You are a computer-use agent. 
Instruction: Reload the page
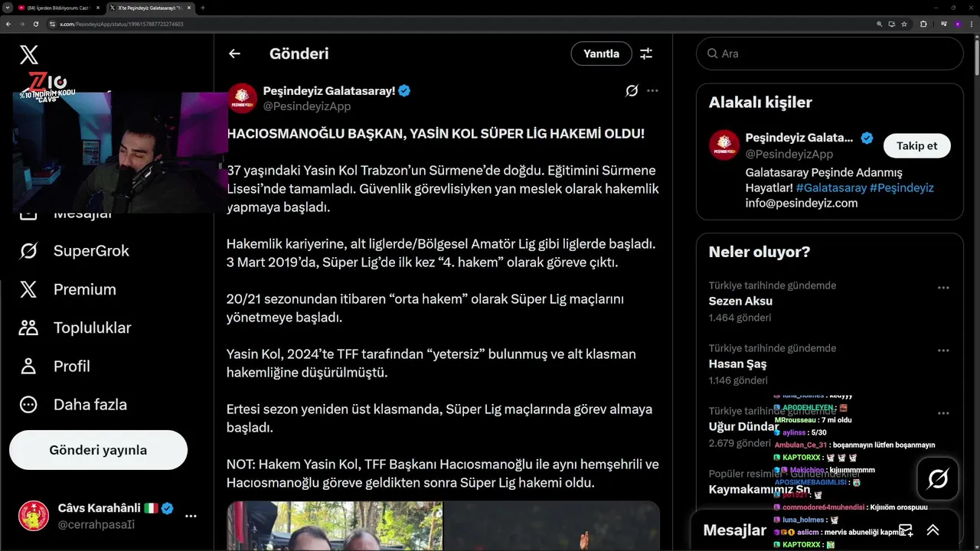tap(36, 24)
